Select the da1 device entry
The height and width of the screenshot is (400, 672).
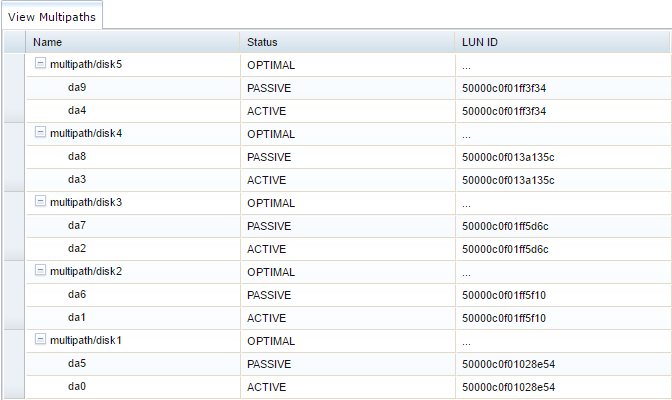click(77, 317)
